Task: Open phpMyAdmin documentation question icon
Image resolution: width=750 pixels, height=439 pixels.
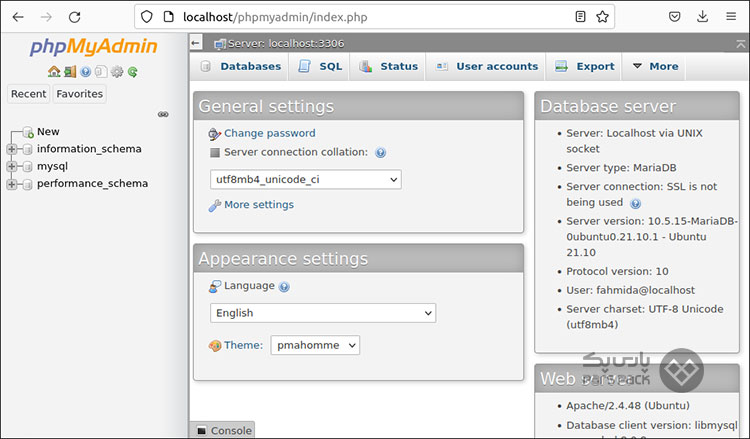Action: [x=85, y=72]
